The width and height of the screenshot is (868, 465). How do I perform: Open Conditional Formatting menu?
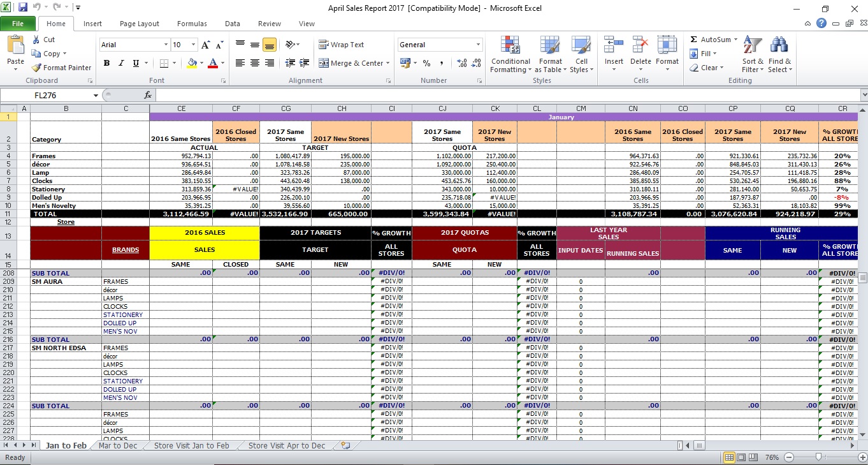tap(510, 55)
